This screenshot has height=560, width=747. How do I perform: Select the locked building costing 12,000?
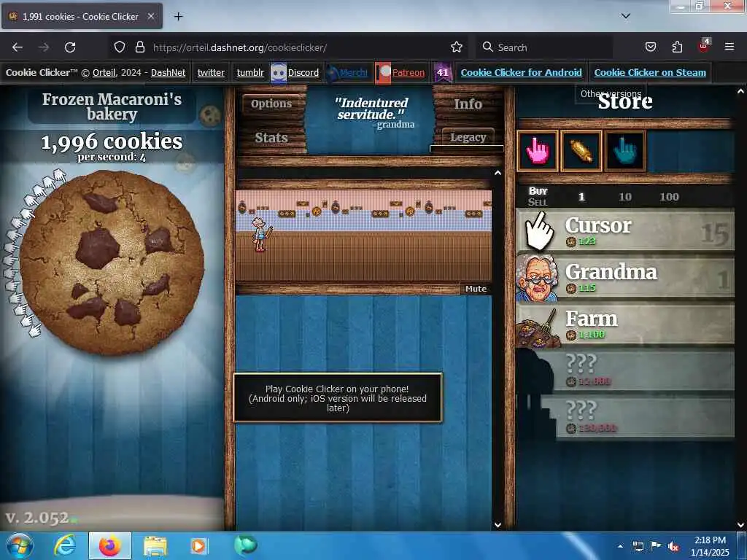pos(625,371)
